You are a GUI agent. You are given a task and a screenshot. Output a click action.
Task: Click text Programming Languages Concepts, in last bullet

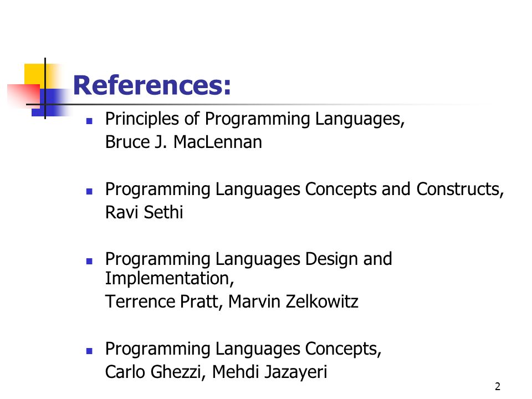point(243,349)
